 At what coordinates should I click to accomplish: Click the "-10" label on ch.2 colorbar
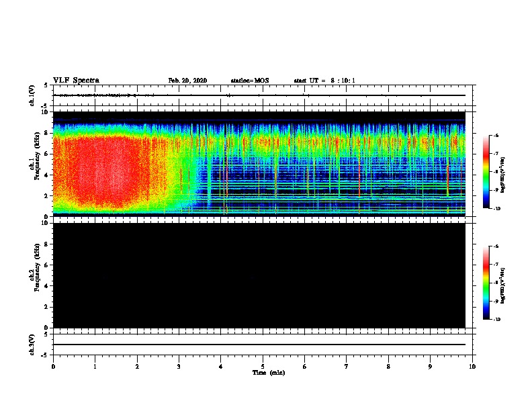[x=496, y=320]
